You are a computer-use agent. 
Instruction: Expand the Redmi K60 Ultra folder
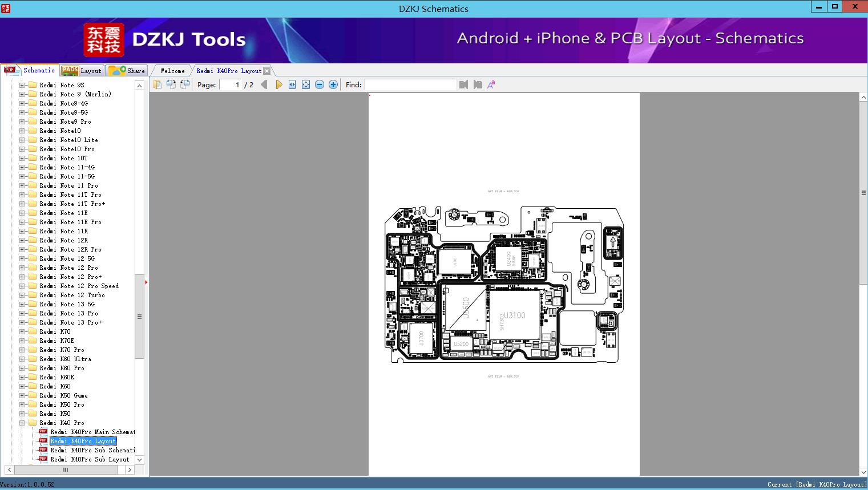(22, 359)
